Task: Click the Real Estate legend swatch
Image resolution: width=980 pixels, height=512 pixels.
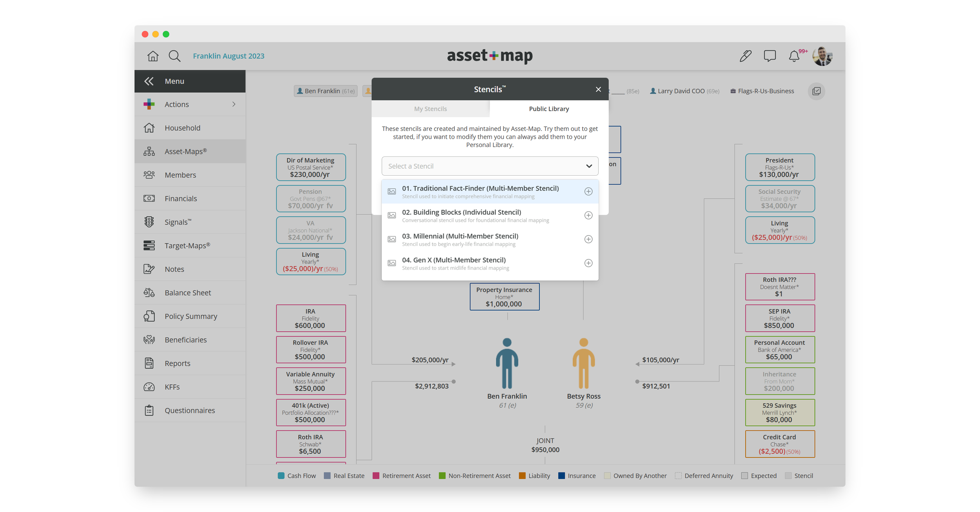Action: pyautogui.click(x=327, y=476)
